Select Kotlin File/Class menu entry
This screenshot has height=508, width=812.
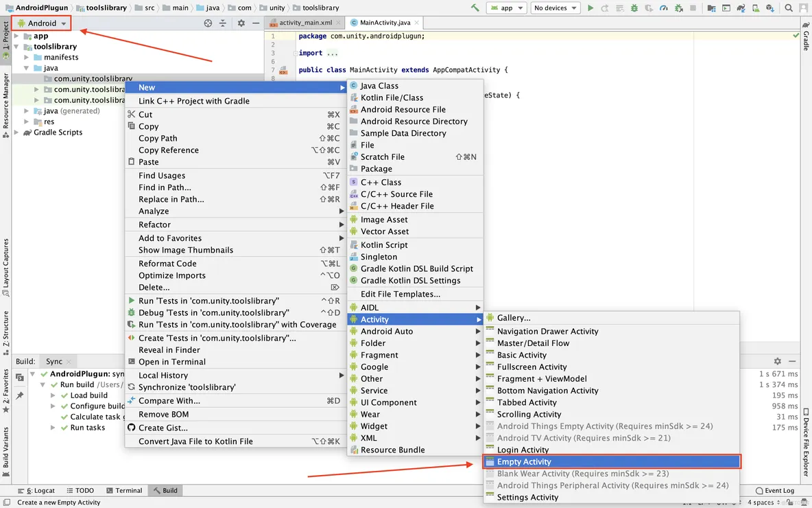[x=416, y=97]
